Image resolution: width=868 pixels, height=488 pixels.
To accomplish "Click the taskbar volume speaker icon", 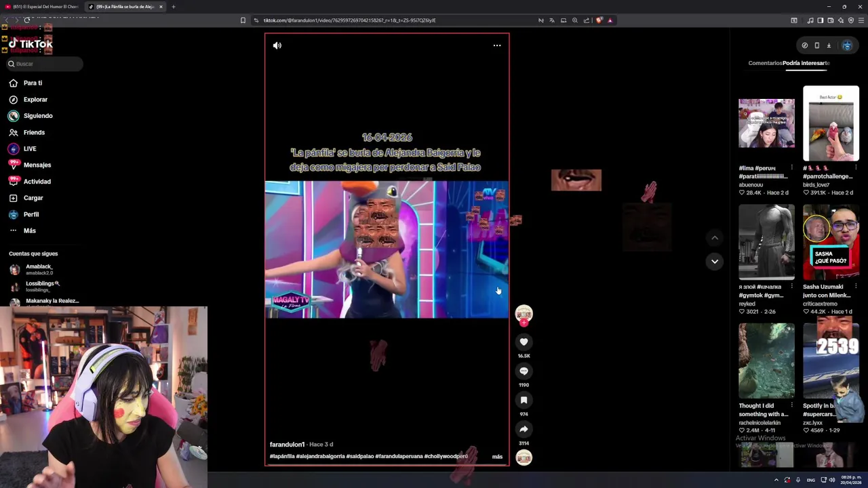I will click(x=832, y=480).
